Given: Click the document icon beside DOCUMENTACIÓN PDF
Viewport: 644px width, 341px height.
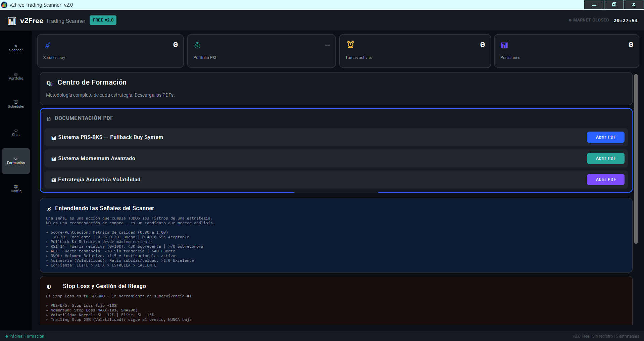Looking at the screenshot, I should click(49, 118).
